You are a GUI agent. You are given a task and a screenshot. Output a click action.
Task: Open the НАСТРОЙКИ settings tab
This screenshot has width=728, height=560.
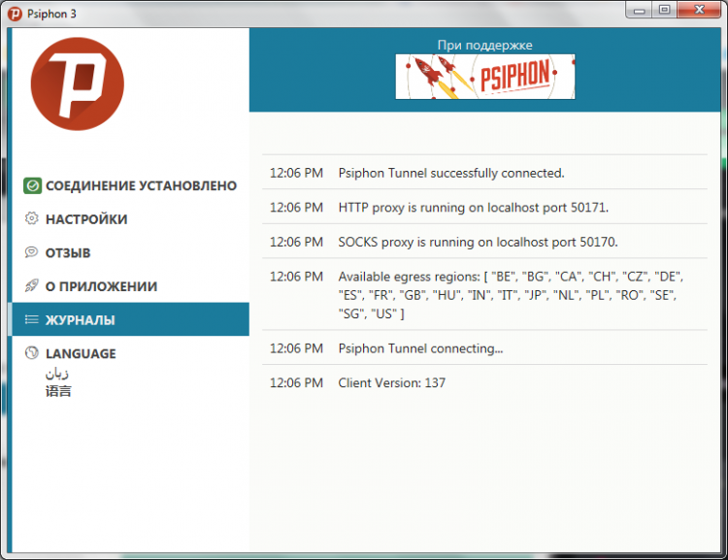click(x=86, y=219)
